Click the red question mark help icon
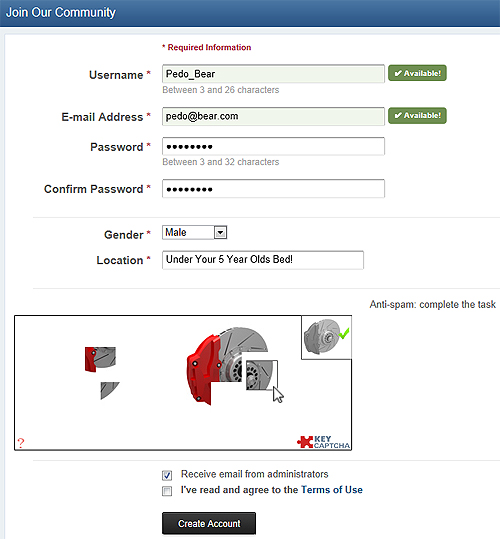Image resolution: width=500 pixels, height=539 pixels. click(21, 443)
